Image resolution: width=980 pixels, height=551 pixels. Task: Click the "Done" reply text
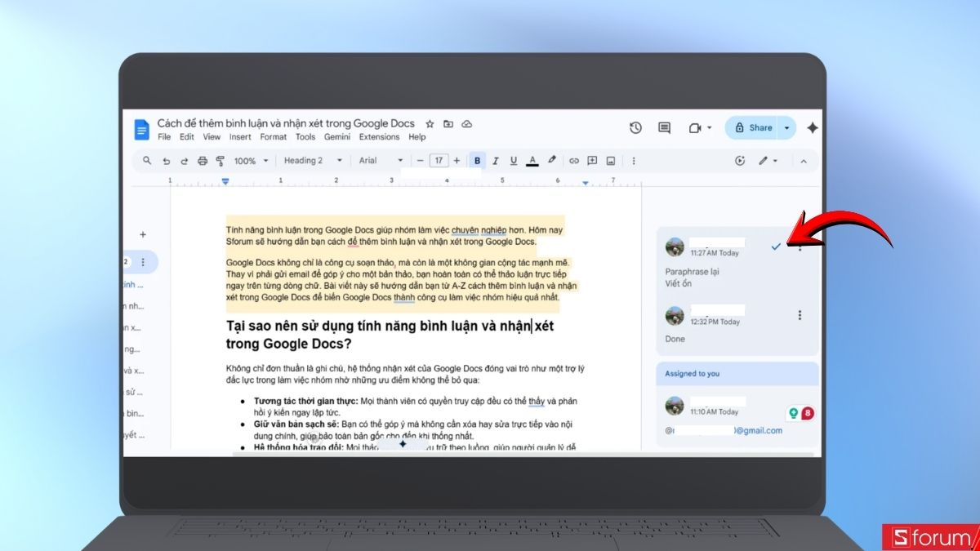(x=675, y=338)
